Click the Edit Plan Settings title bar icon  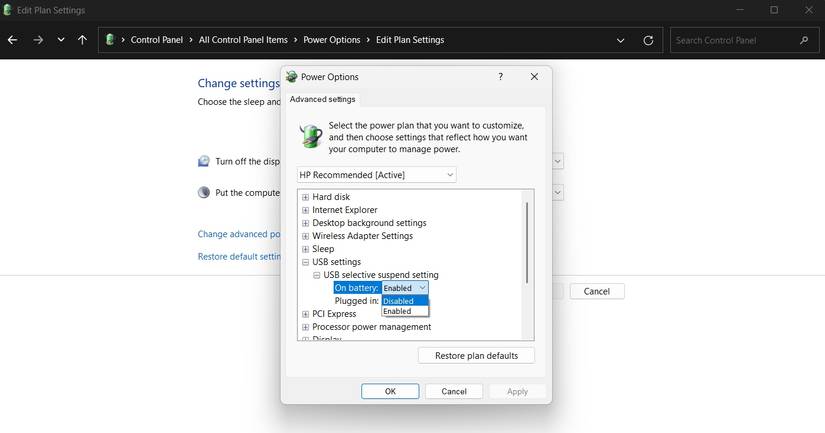(7, 10)
